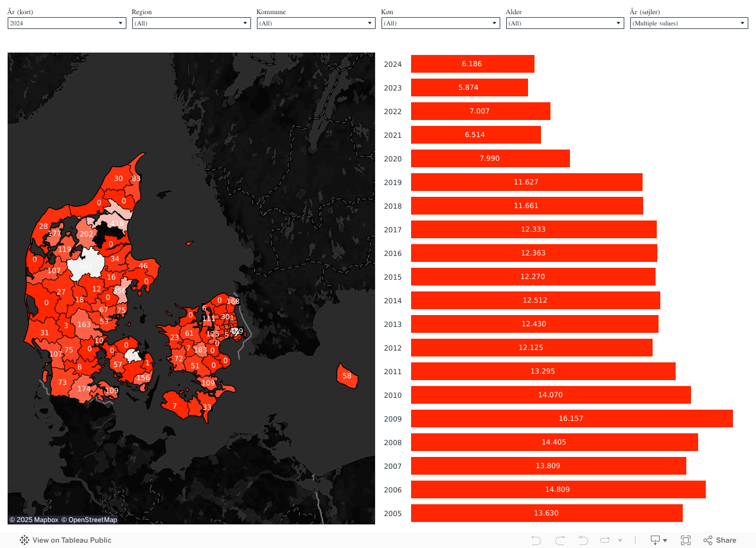This screenshot has width=756, height=548.
Task: Expand the Køn filter dropdown
Action: click(x=441, y=23)
